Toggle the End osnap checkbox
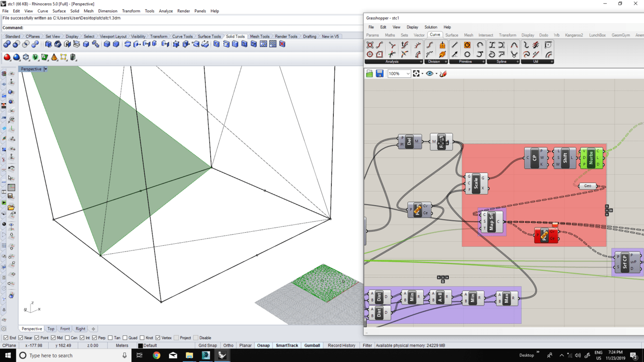Screen dimensions: 644x362 6,338
